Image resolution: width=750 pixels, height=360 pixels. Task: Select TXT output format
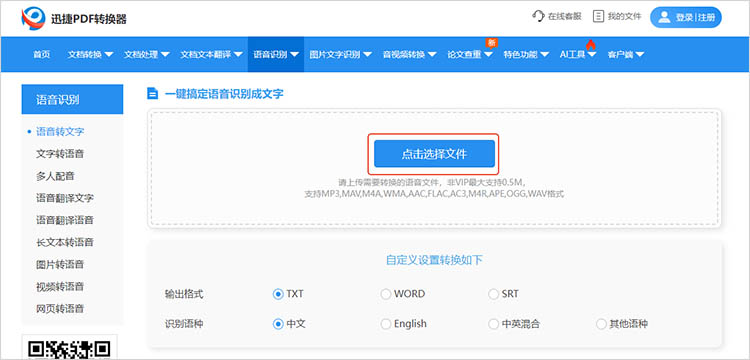278,294
